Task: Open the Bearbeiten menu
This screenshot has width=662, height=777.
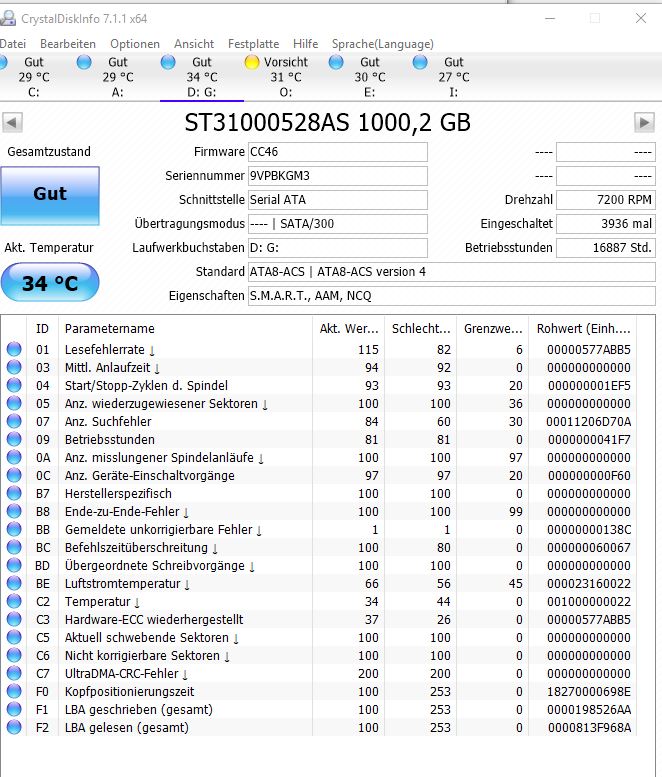Action: click(x=68, y=44)
